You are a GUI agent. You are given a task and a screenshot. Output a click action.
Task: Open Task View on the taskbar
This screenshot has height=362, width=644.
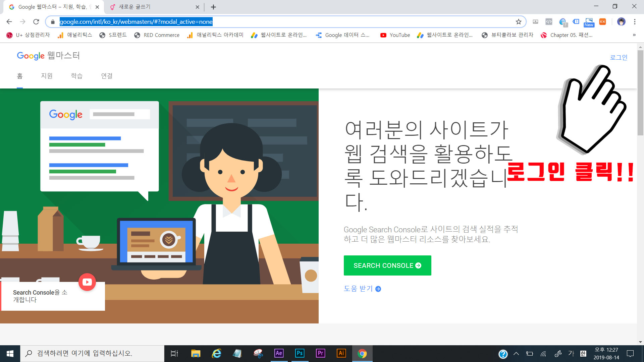point(174,354)
